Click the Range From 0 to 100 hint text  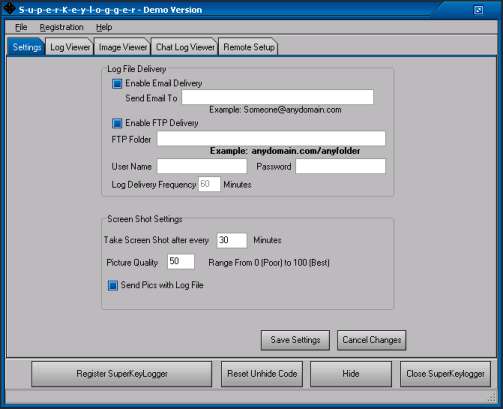(x=269, y=263)
